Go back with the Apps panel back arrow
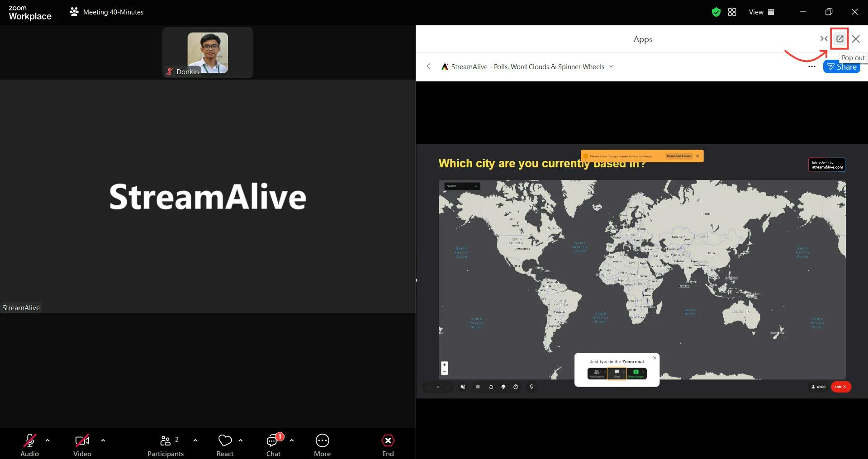The image size is (868, 459). click(428, 66)
